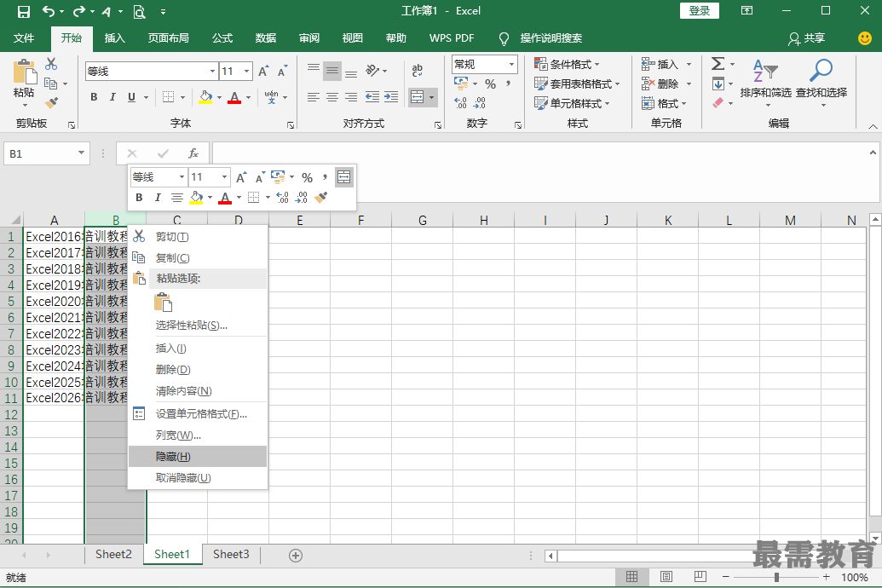Open the mini toolbar font name dropdown
Image resolution: width=882 pixels, height=588 pixels.
coord(182,177)
